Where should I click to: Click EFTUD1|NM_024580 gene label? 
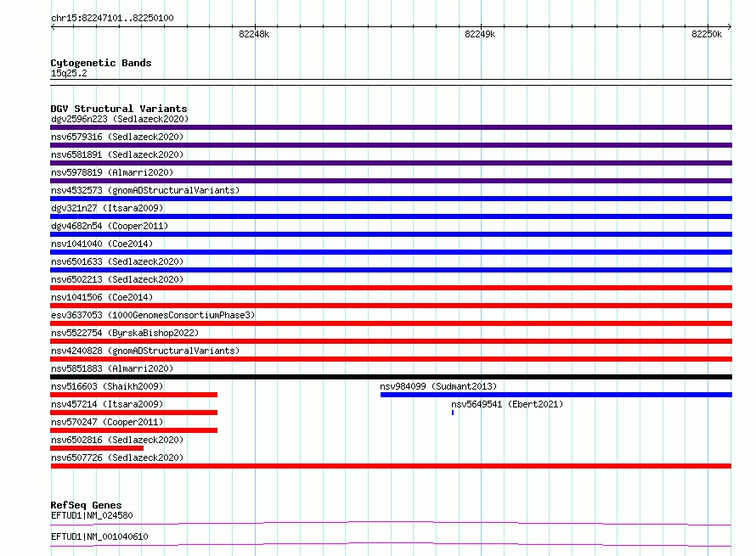point(92,515)
